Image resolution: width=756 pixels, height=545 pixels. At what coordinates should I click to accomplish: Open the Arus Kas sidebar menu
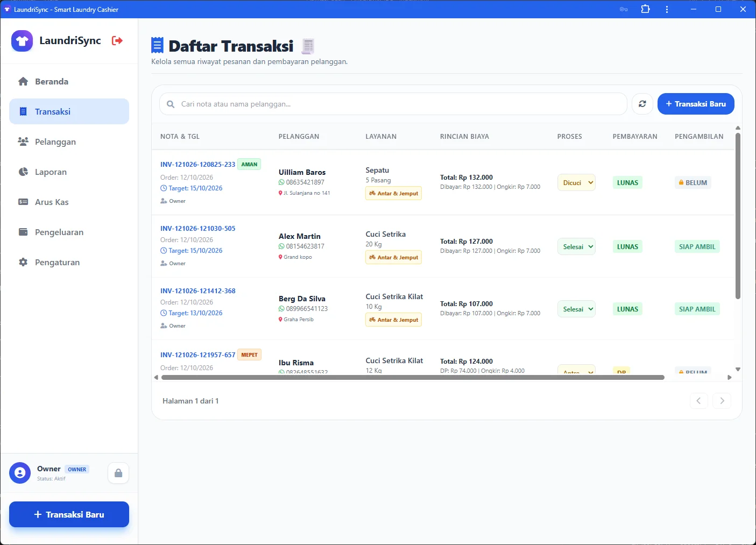[x=69, y=202]
